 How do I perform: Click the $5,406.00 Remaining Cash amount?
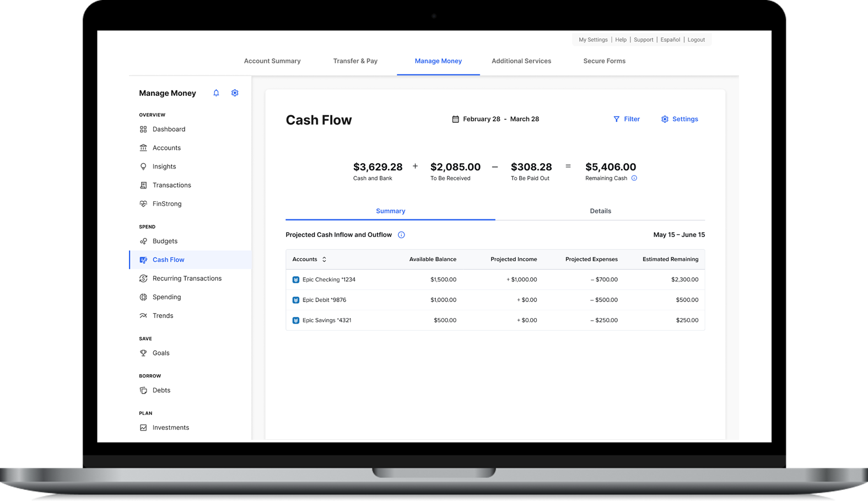[x=611, y=166]
